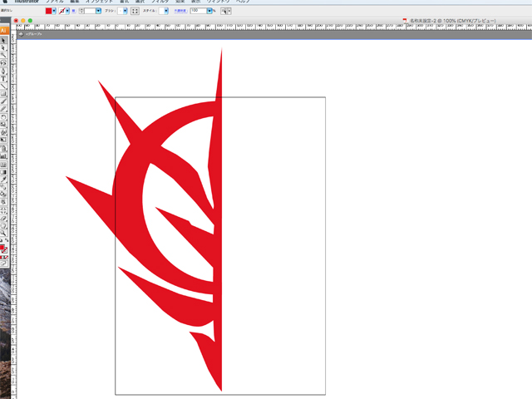The width and height of the screenshot is (532, 399).
Task: Select the Warp tool
Action: click(x=3, y=132)
